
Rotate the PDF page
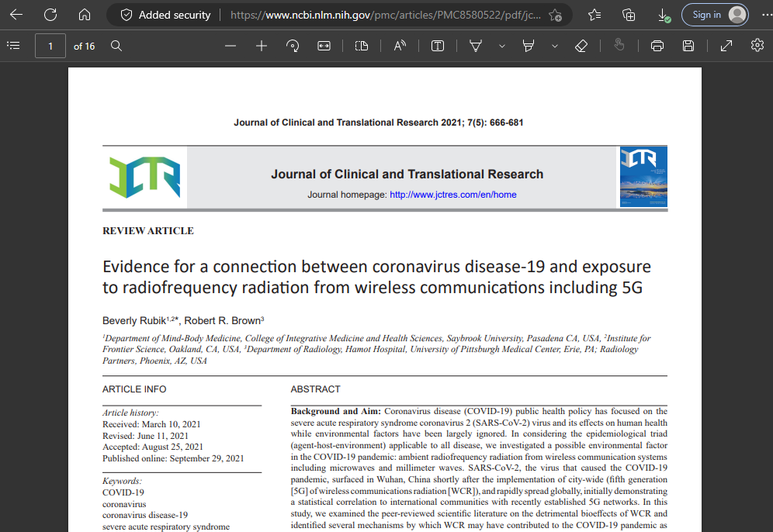293,46
